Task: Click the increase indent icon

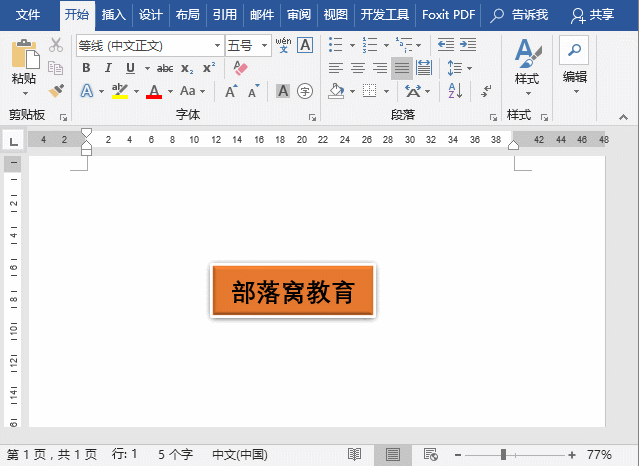Action: 467,45
